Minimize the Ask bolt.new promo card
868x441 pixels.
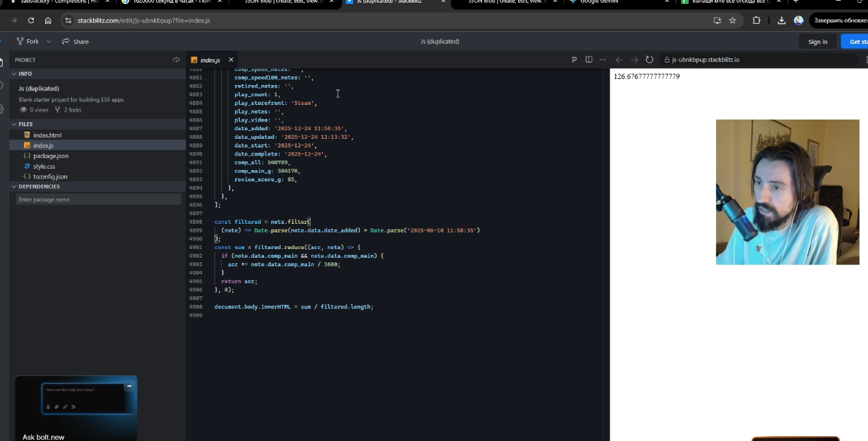[129, 386]
